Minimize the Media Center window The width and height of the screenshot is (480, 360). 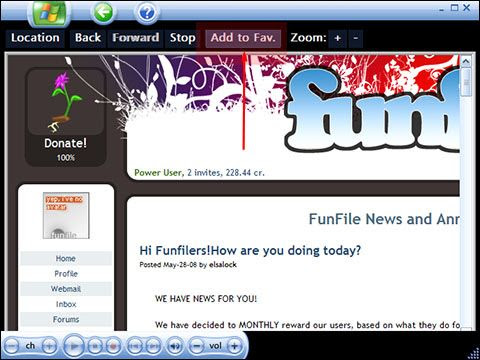pos(442,8)
